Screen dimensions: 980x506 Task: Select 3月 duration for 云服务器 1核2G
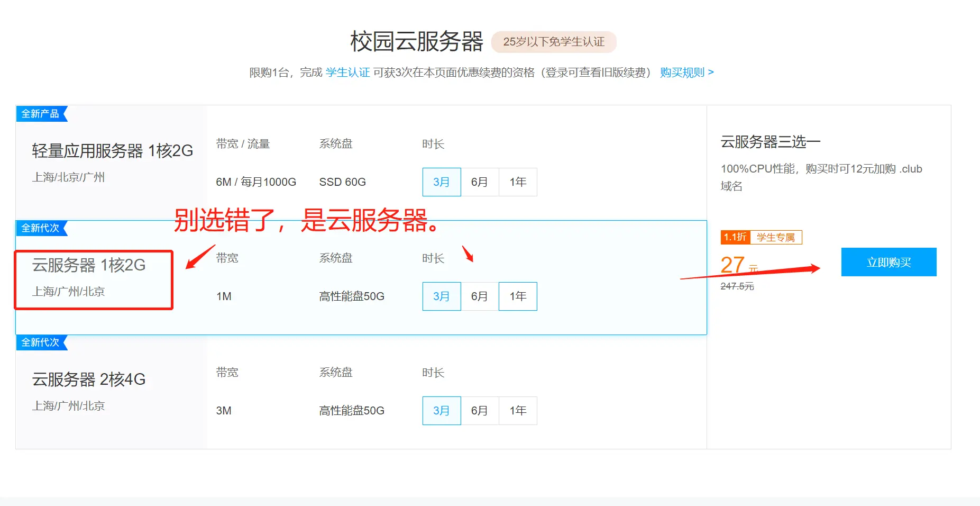tap(442, 296)
